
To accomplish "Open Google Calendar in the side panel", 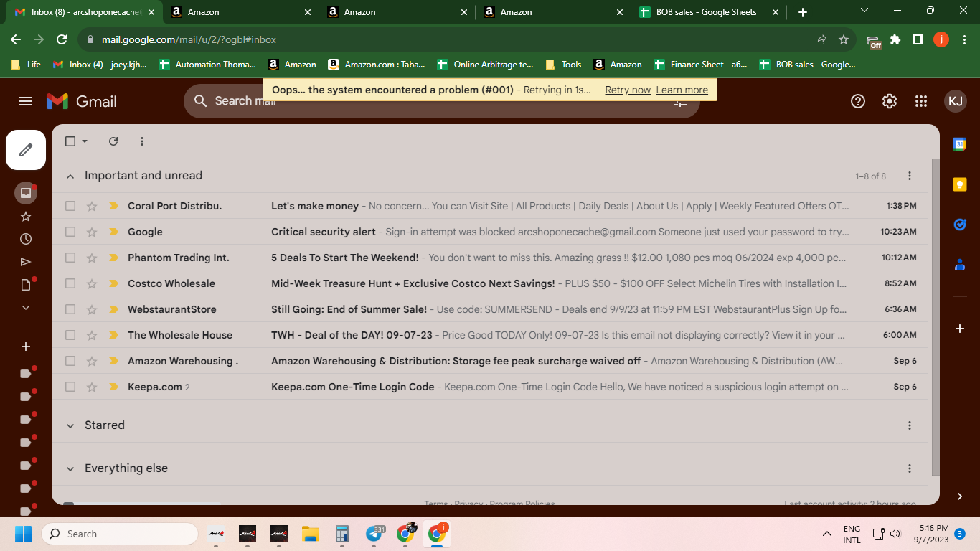I will (959, 144).
